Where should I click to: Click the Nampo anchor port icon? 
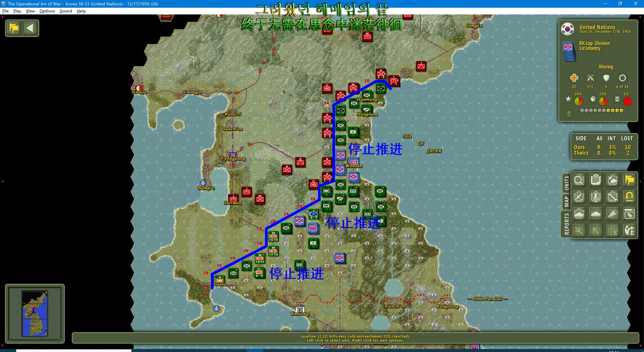[203, 183]
